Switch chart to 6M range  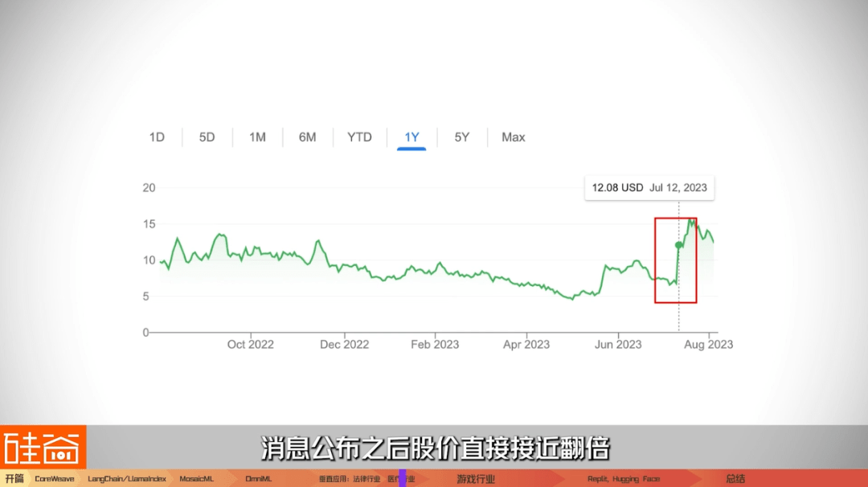click(307, 137)
